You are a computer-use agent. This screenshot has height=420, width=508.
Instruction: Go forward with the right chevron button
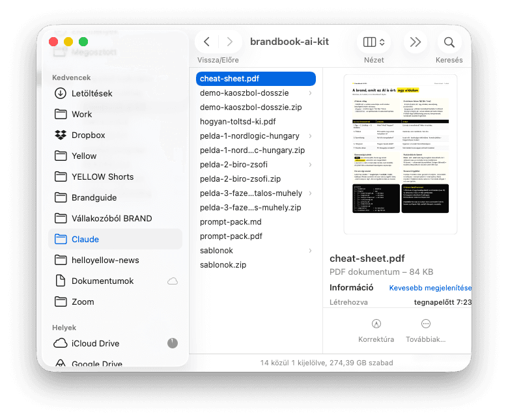230,42
